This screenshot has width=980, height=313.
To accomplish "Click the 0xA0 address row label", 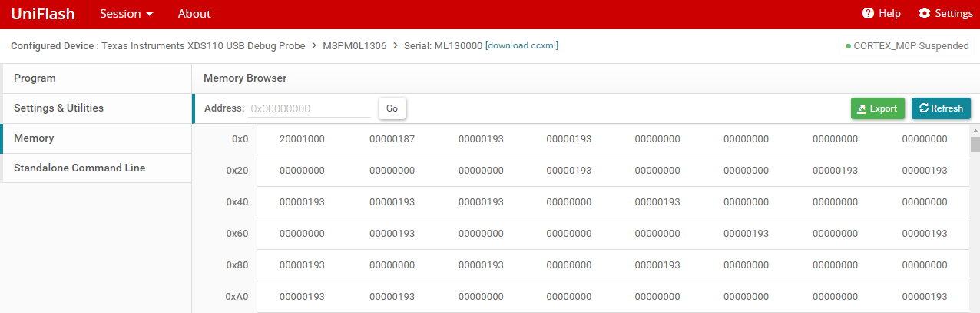I will pyautogui.click(x=237, y=297).
